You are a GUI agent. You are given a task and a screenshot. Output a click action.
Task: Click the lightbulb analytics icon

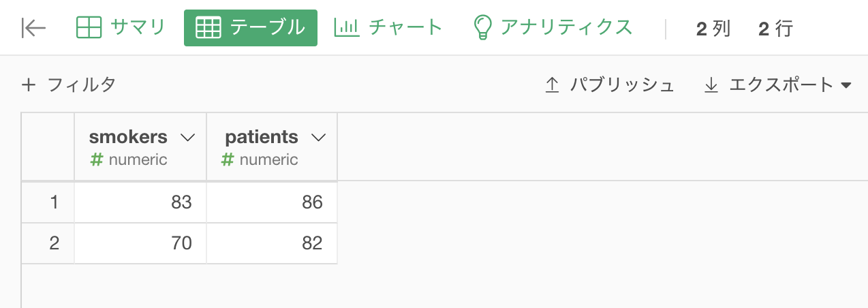tap(482, 28)
